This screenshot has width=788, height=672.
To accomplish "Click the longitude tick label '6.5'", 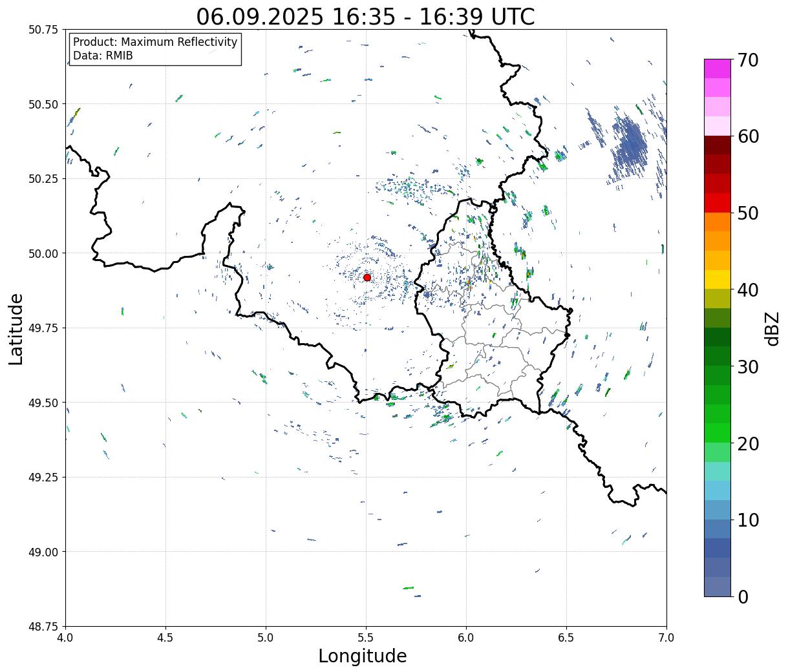I will tap(566, 638).
